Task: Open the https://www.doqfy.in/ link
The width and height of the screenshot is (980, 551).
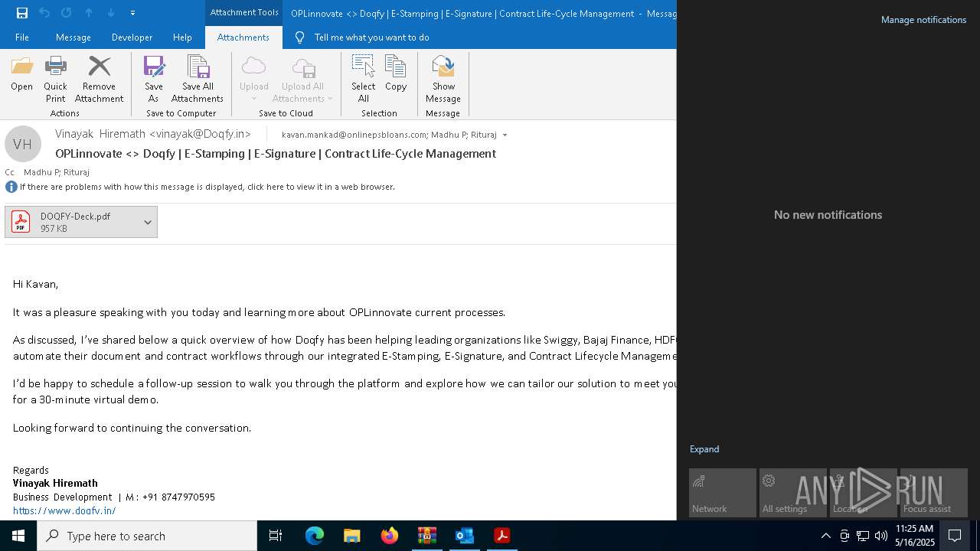Action: pyautogui.click(x=64, y=510)
